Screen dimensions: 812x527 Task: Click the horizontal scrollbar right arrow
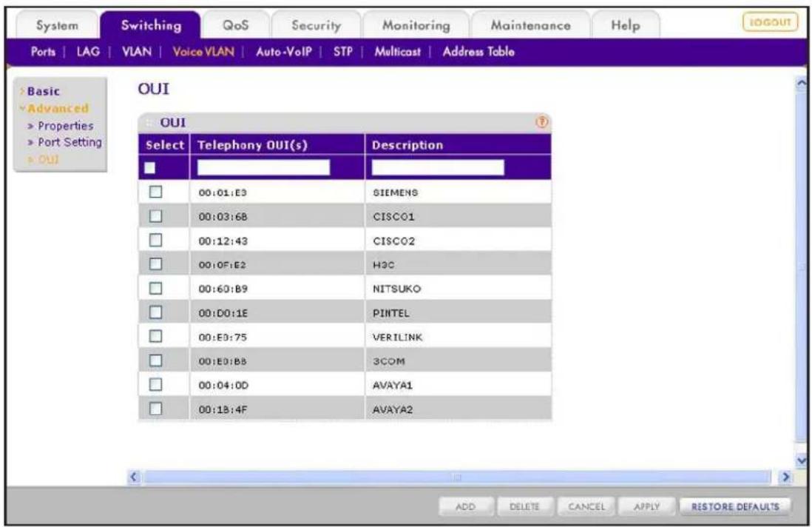(785, 477)
